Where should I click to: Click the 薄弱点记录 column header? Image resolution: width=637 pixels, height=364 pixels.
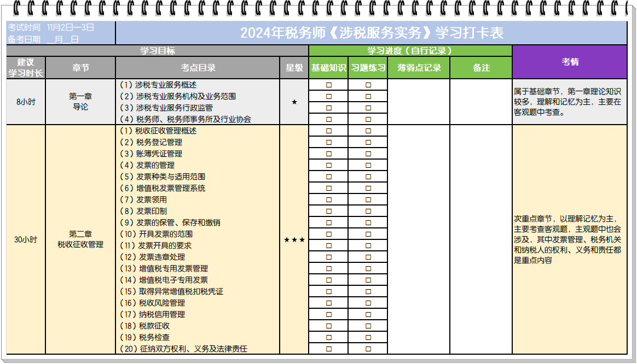(x=419, y=67)
